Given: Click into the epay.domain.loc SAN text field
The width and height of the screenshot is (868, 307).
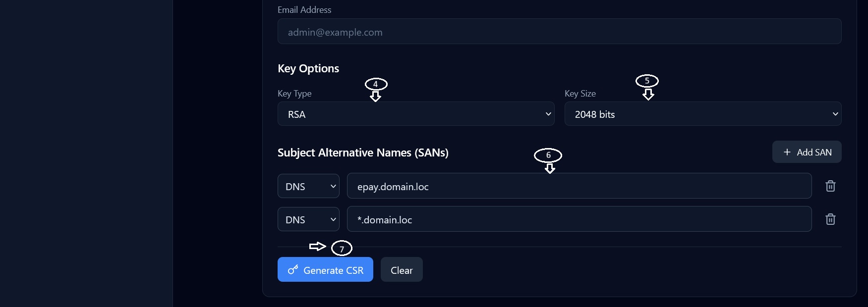Looking at the screenshot, I should pos(579,186).
